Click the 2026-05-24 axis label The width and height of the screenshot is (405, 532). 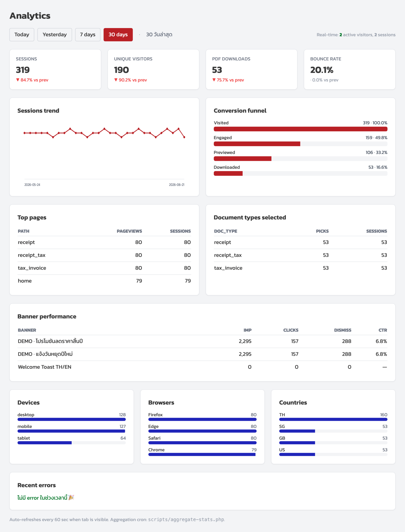pos(32,185)
